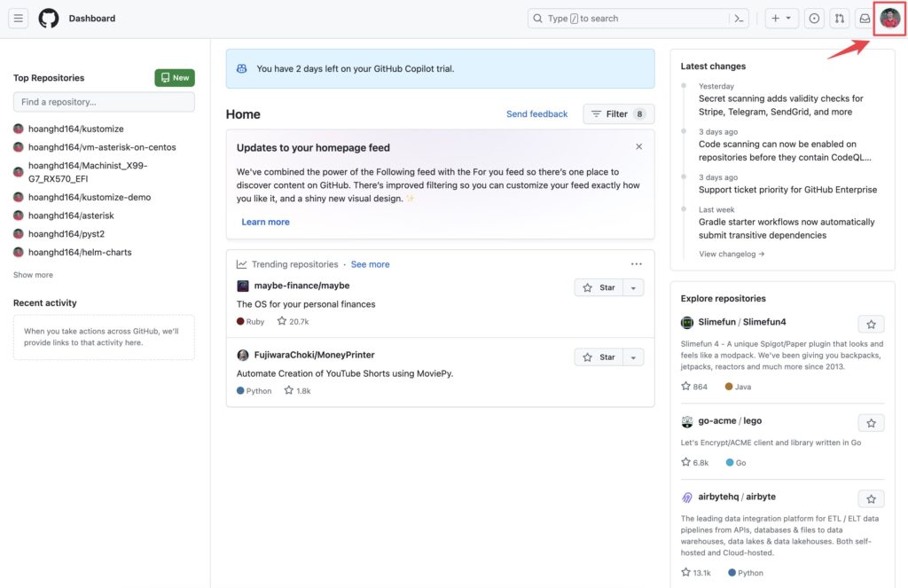Open the Issues icon in header
Image resolution: width=908 pixels, height=588 pixels.
pyautogui.click(x=814, y=19)
